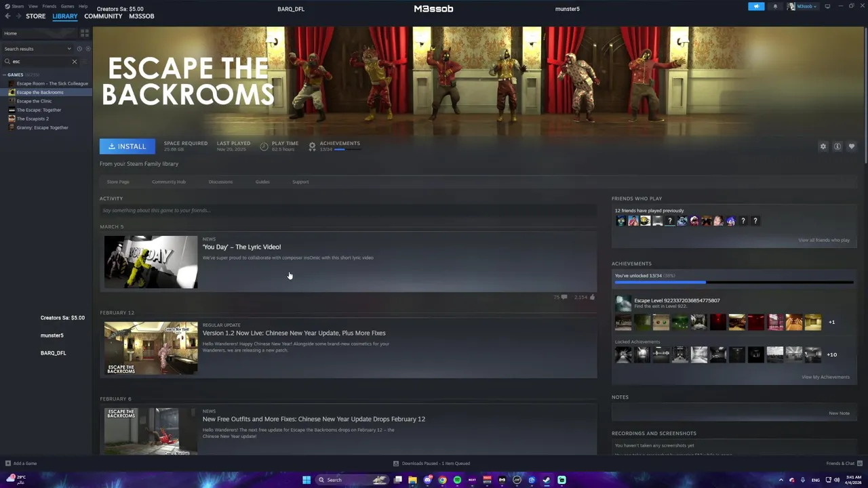This screenshot has width=868, height=488.
Task: Open Escape Level 922 achievement icon
Action: click(623, 303)
